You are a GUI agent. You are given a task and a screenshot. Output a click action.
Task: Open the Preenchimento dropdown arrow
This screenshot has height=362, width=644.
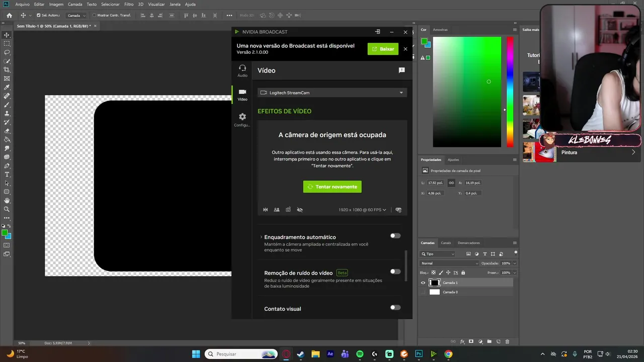click(x=514, y=273)
